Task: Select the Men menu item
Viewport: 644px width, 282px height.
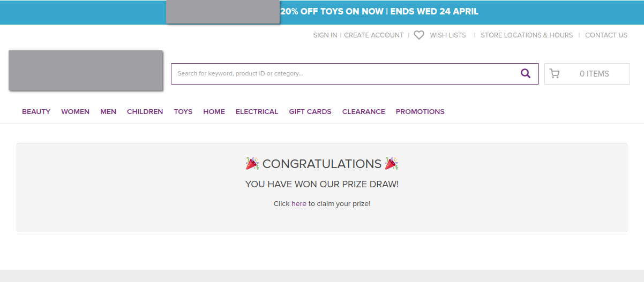Action: click(x=108, y=112)
